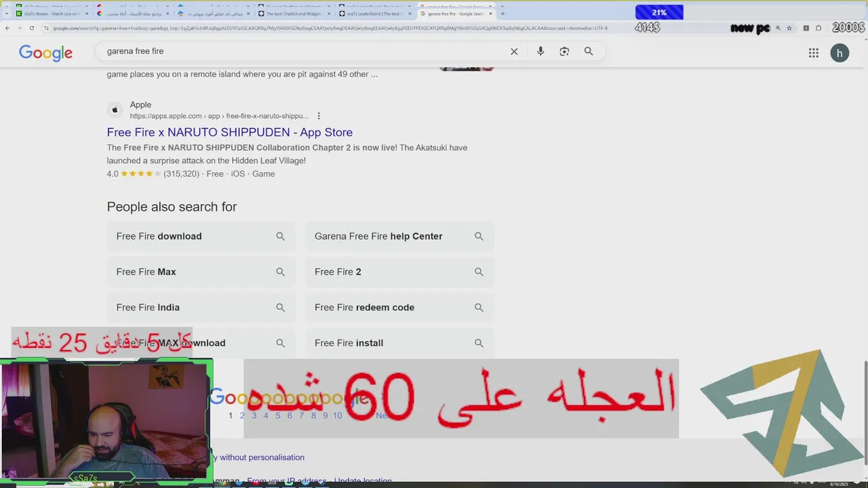The image size is (868, 488).
Task: Go back with the browser back arrow
Action: pyautogui.click(x=7, y=28)
